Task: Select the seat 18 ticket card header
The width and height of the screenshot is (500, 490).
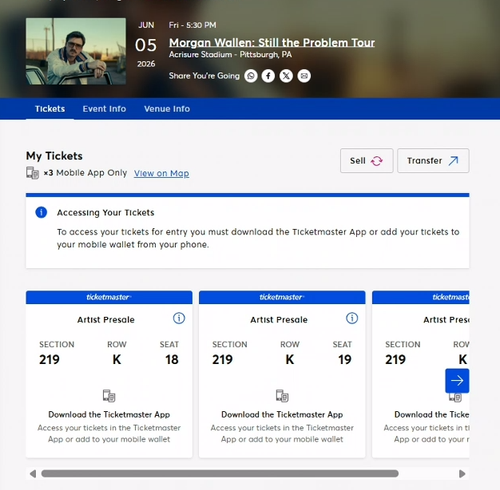Action: [x=109, y=297]
